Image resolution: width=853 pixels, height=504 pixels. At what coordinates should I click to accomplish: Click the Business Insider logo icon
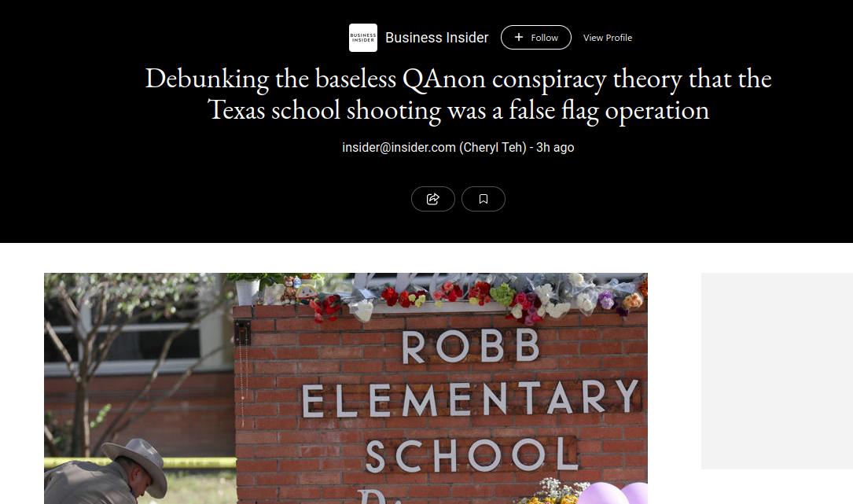363,38
